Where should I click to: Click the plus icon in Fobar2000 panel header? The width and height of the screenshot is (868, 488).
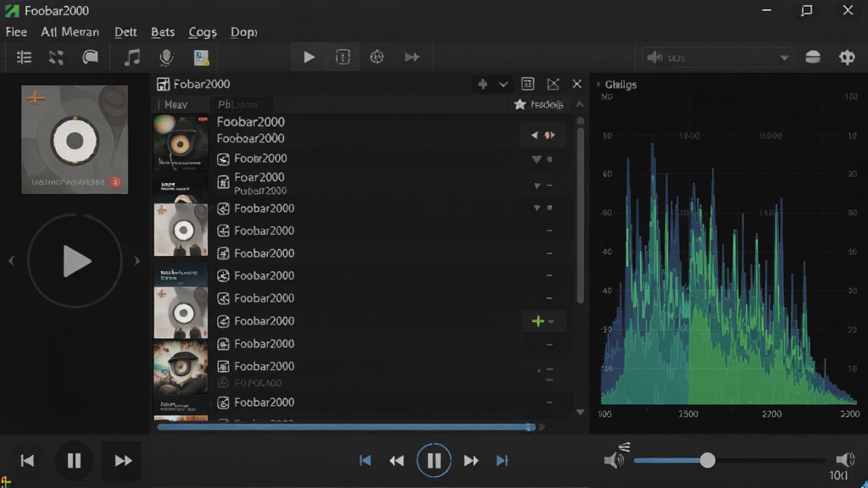(482, 84)
